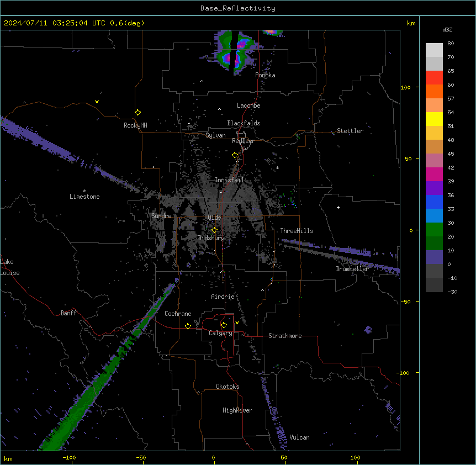The image size is (476, 465).
Task: Select the bright green 30 dBZ legend swatch
Action: pyautogui.click(x=434, y=230)
